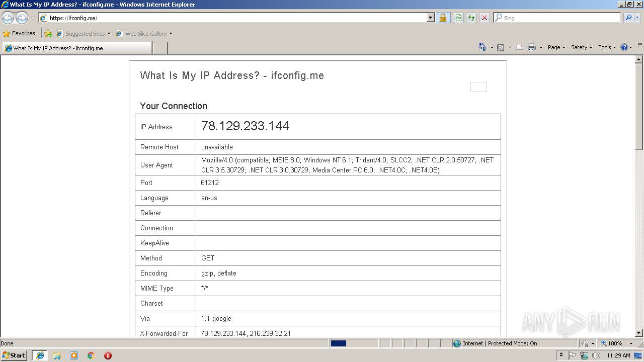Expand the command bar overflow chevron
This screenshot has width=644, height=362.
(639, 44)
